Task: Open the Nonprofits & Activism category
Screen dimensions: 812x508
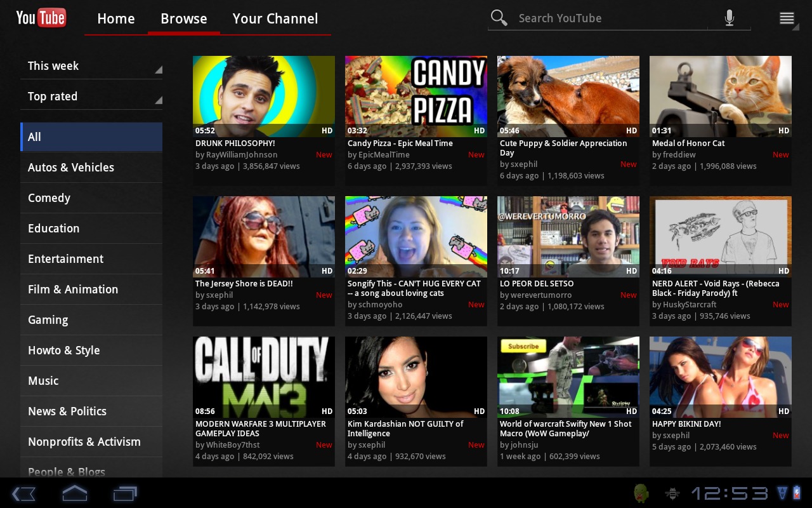Action: [91, 442]
